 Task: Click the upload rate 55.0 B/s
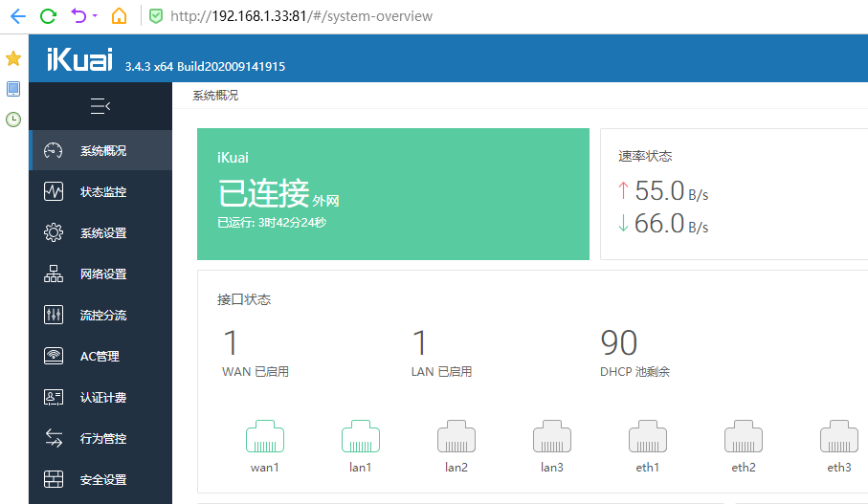[x=663, y=191]
